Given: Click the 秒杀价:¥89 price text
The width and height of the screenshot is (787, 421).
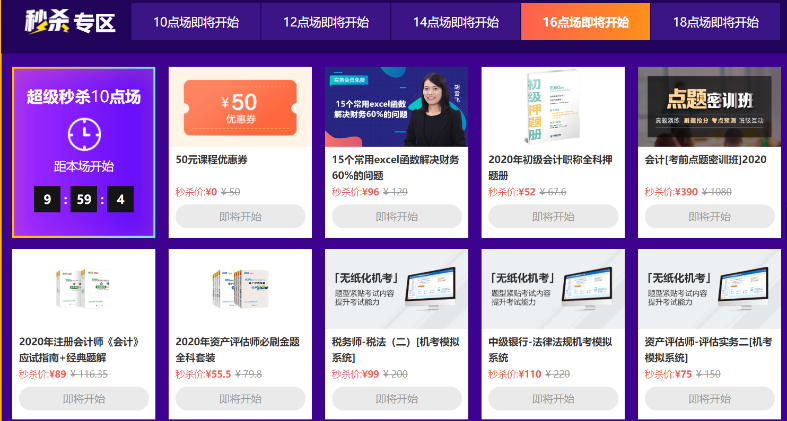Looking at the screenshot, I should coord(43,374).
